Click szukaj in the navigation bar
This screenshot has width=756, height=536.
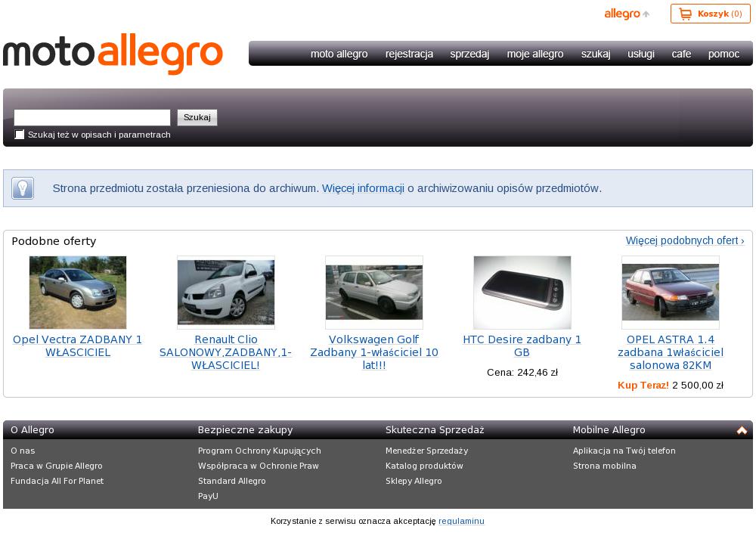point(596,54)
